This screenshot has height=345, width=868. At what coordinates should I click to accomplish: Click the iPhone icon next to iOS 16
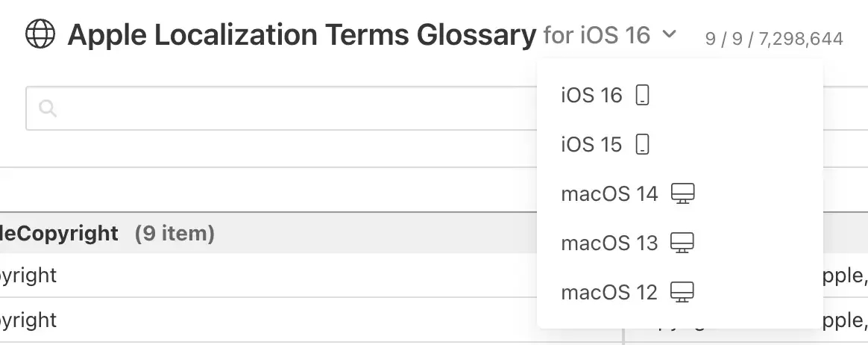(x=642, y=96)
